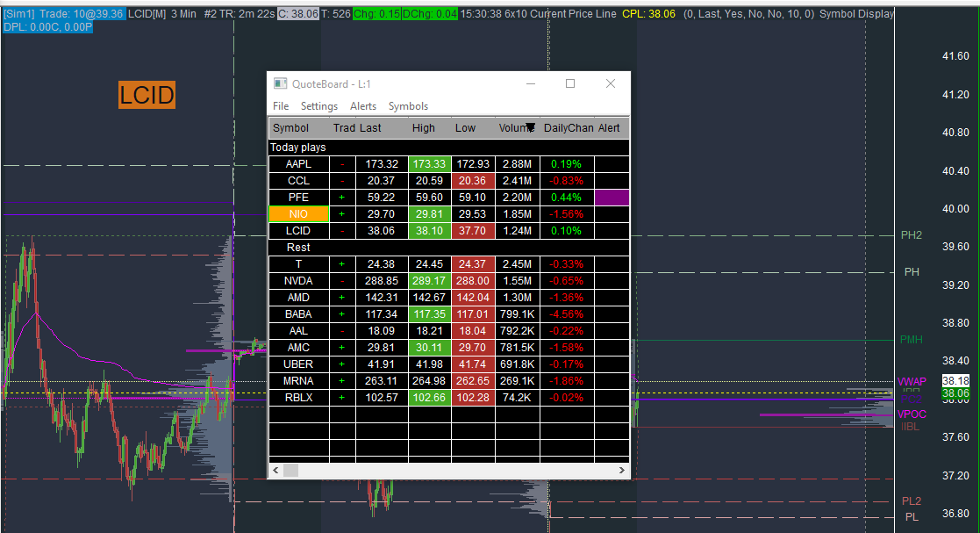Image resolution: width=980 pixels, height=533 pixels.
Task: Click the DPL: 0.00C, 0.00P text
Action: point(47,27)
